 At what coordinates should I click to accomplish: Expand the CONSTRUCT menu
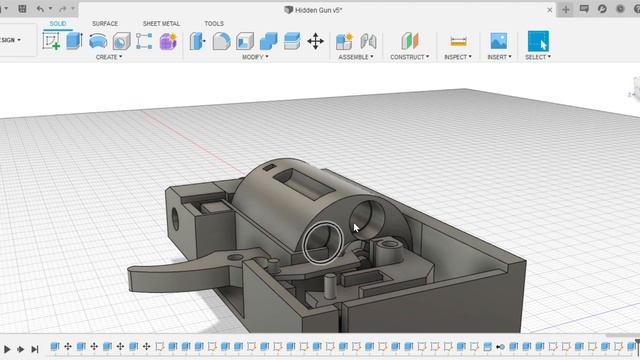(x=410, y=57)
